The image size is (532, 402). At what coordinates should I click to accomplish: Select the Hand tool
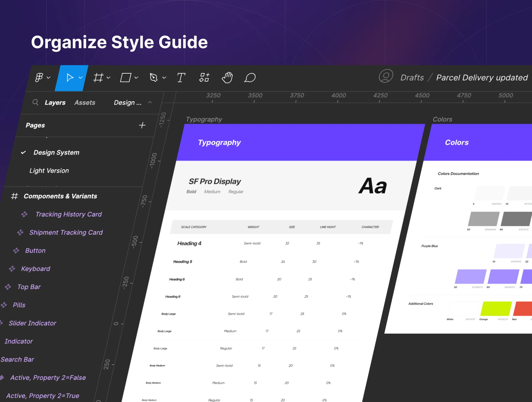click(227, 77)
